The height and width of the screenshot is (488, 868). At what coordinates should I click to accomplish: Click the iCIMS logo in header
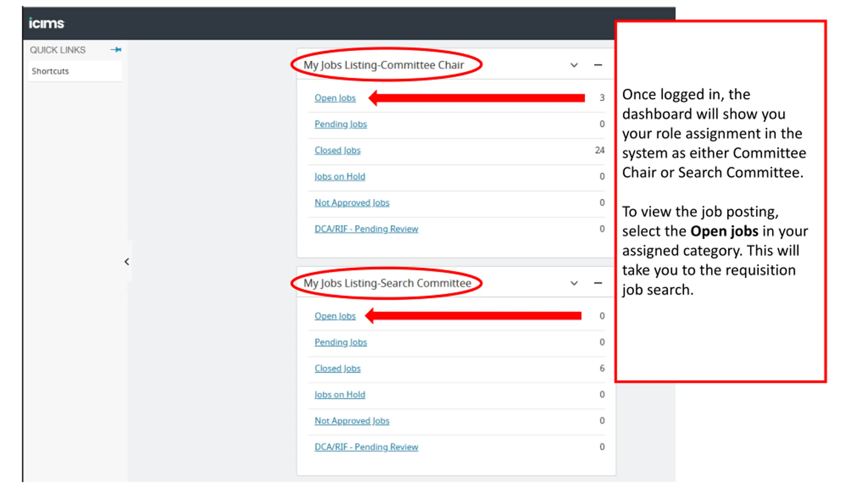tap(46, 23)
